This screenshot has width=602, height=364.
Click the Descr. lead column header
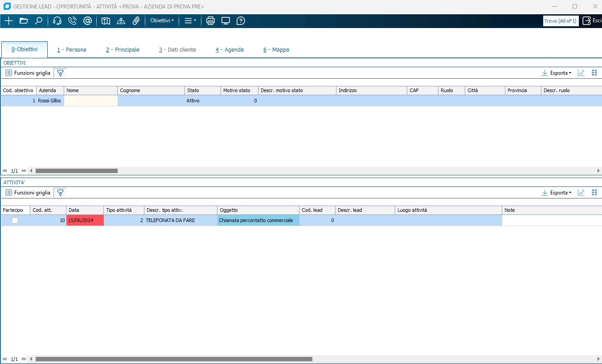pyautogui.click(x=365, y=210)
